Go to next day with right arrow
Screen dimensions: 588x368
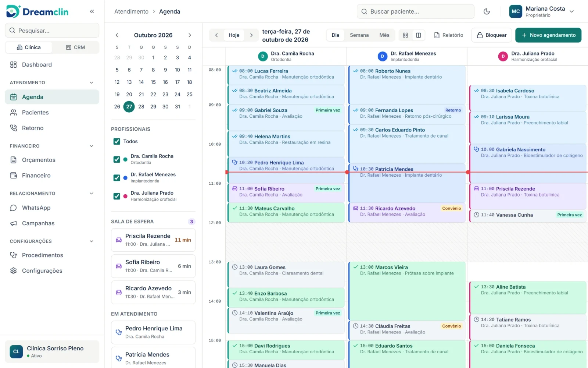(251, 35)
